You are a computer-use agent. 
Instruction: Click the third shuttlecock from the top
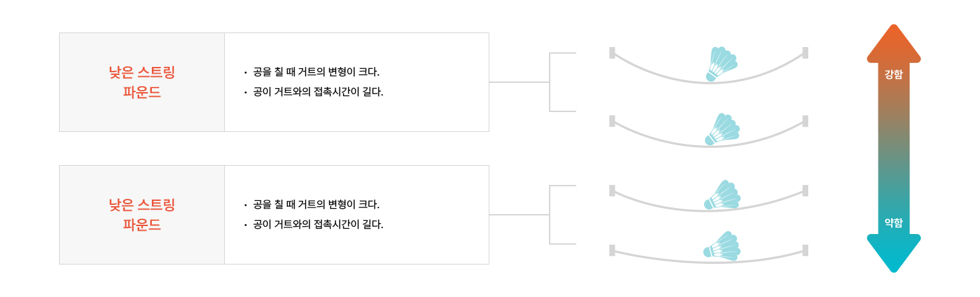[722, 195]
